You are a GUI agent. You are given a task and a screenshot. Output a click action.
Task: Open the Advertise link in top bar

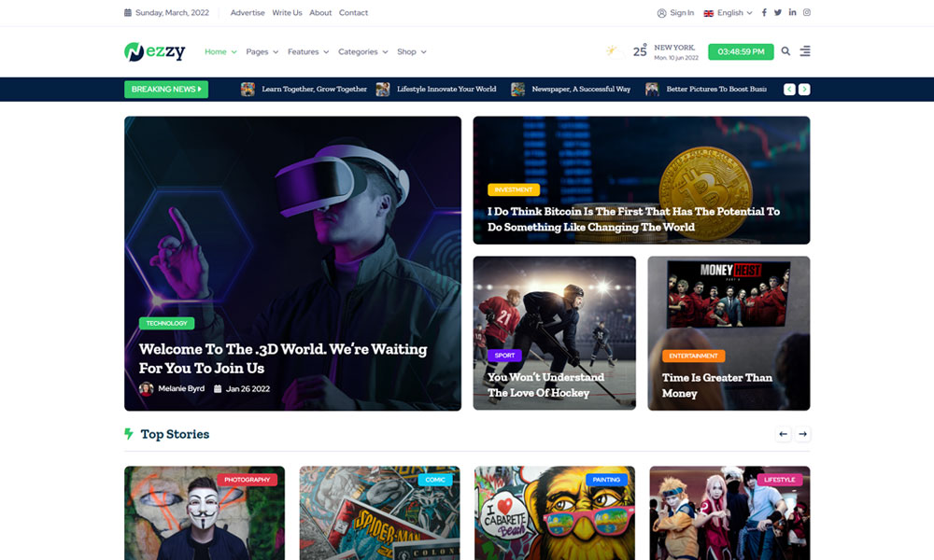coord(248,13)
